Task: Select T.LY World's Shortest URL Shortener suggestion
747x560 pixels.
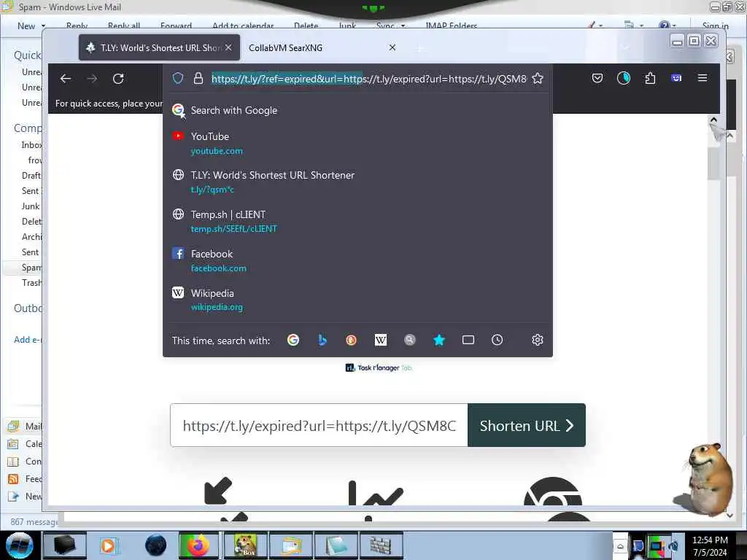Action: 357,182
